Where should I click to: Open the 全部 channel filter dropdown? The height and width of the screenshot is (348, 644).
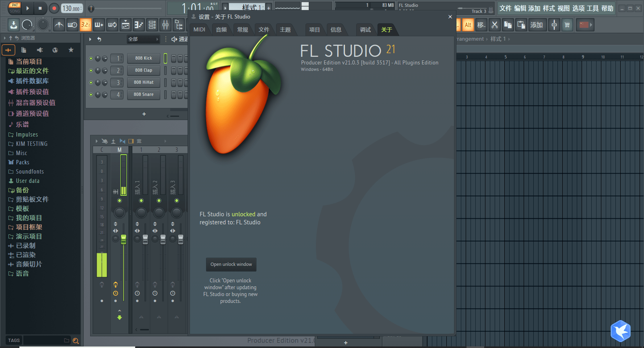[143, 39]
